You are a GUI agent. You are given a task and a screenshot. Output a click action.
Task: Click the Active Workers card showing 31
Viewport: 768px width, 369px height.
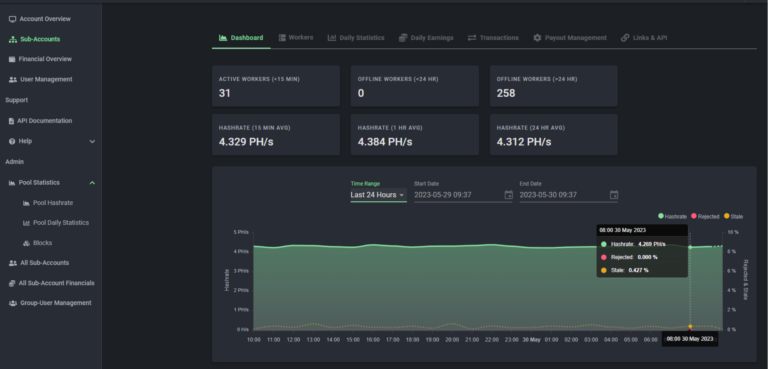pyautogui.click(x=276, y=86)
